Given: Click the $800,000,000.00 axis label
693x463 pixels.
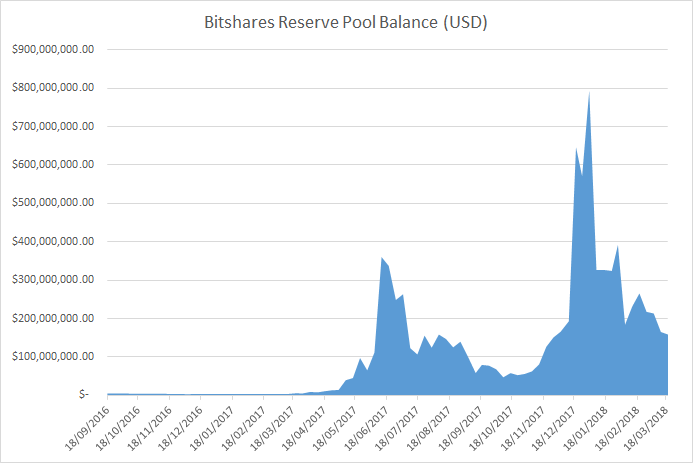Looking at the screenshot, I should click(x=53, y=87).
